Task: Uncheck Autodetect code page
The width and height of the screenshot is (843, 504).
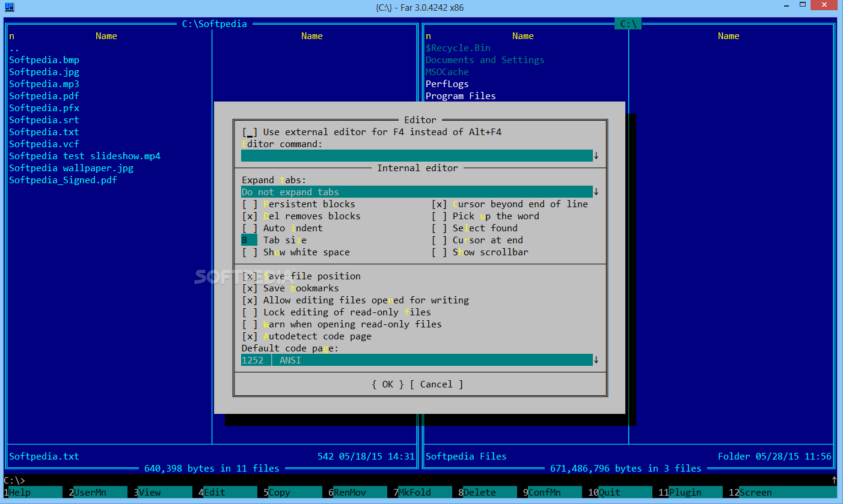Action: (x=250, y=336)
